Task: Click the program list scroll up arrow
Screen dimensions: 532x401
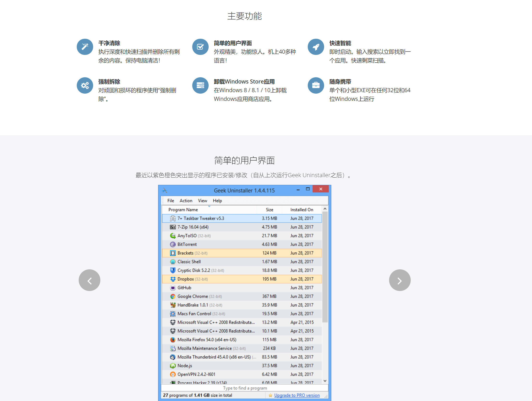Action: point(325,209)
